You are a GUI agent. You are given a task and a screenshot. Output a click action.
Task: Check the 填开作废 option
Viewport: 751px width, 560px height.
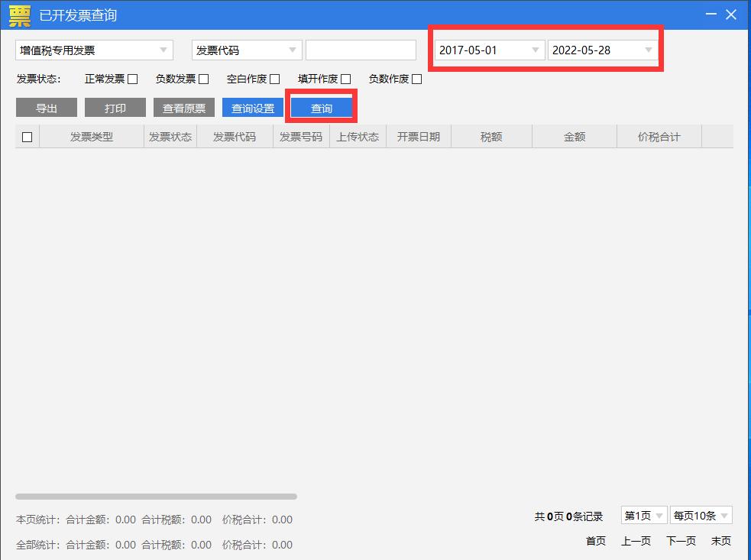point(345,78)
